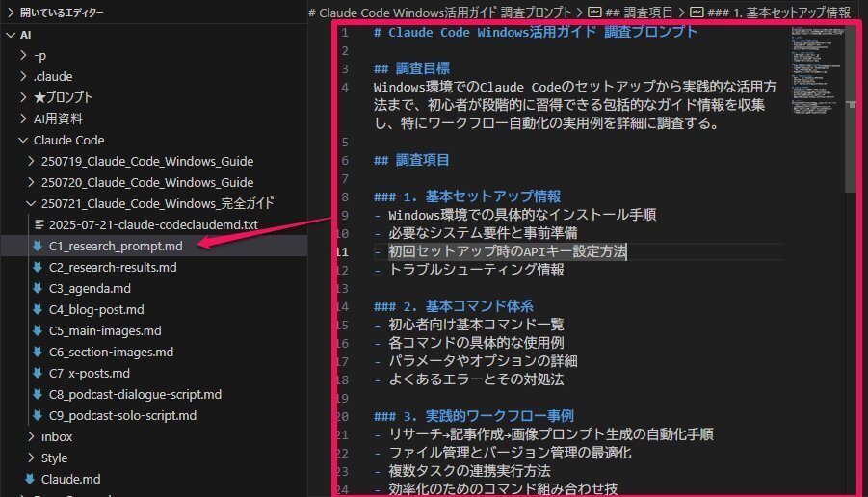
Task: Click the C3_agenda.md markdown file icon
Action: click(x=38, y=288)
